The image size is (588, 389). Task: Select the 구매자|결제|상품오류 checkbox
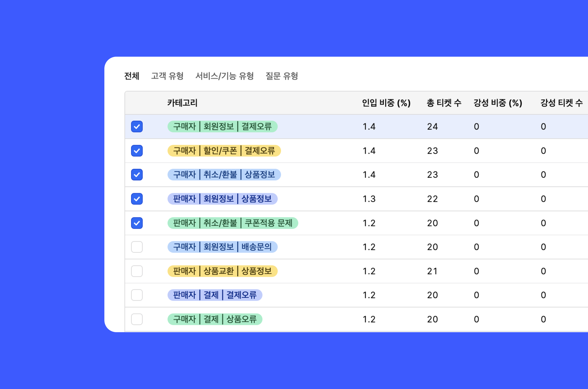pos(136,319)
